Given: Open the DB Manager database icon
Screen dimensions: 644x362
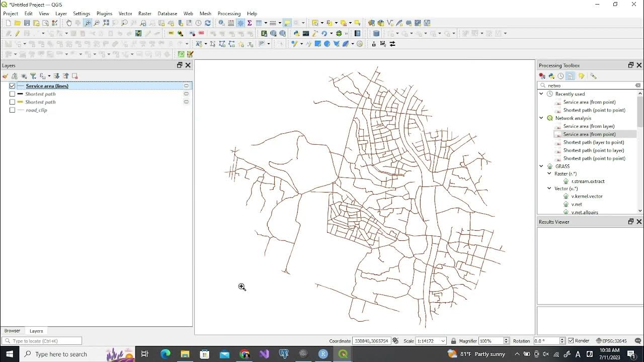Looking at the screenshot, I should coord(376,34).
